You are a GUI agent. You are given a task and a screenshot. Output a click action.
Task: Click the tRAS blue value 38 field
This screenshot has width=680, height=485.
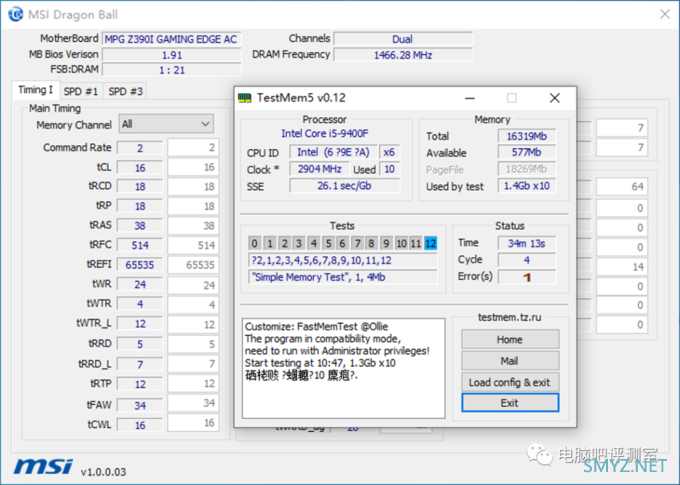click(140, 226)
